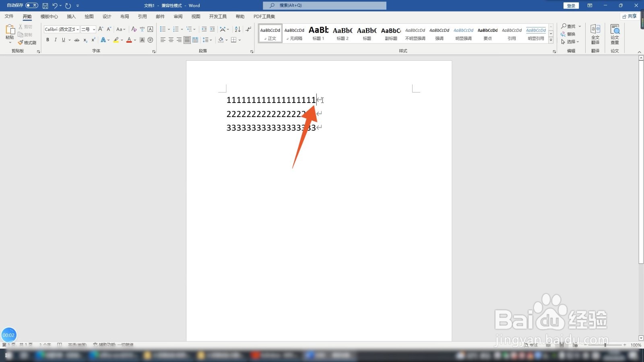Toggle Italic formatting

(56, 40)
